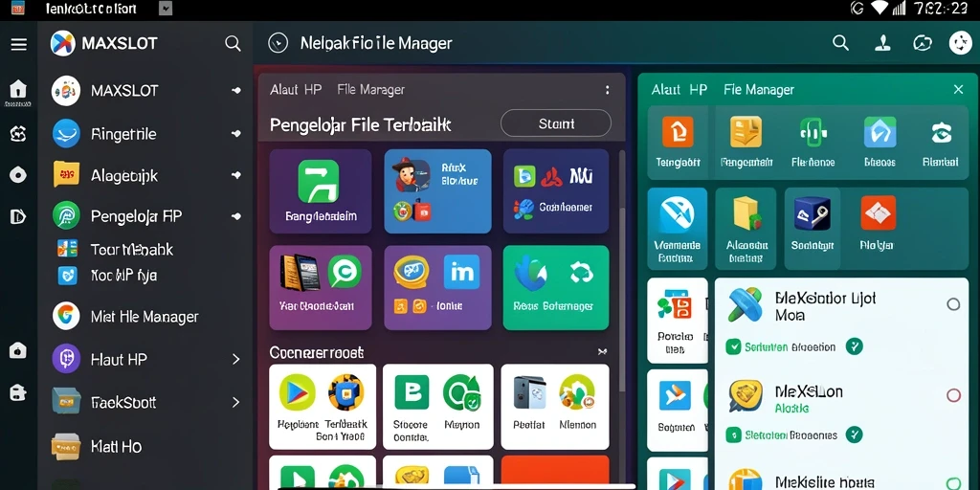Viewport: 980px width, 490px height.
Task: Go to the home icon in left rail
Action: coord(18,89)
